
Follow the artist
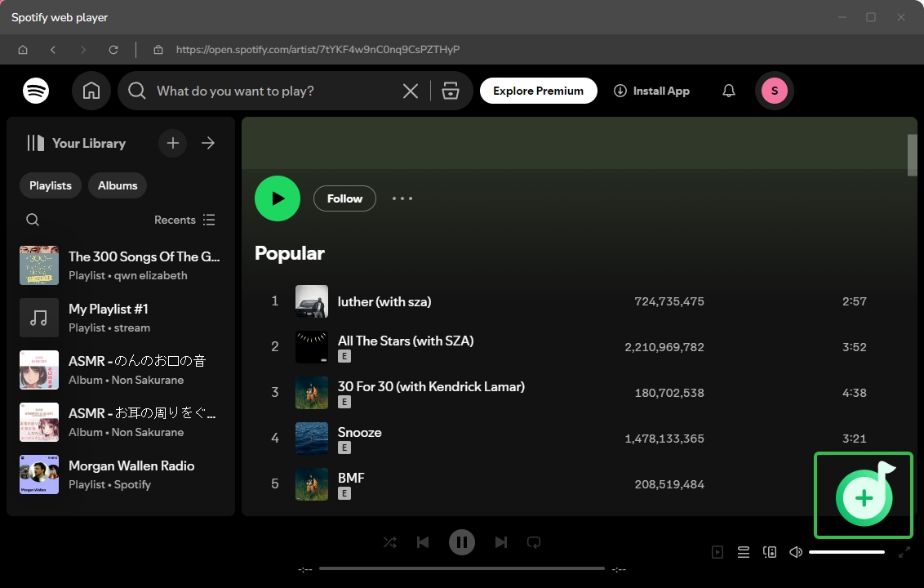tap(344, 198)
